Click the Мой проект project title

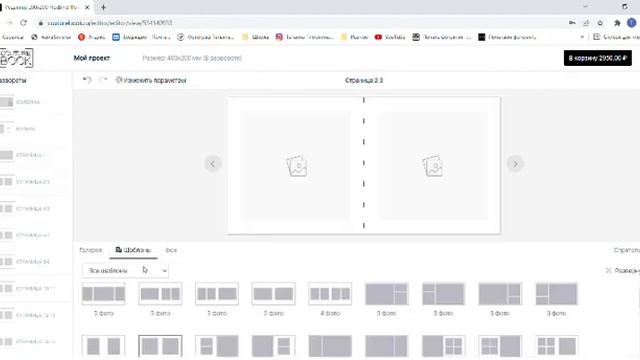(91, 58)
